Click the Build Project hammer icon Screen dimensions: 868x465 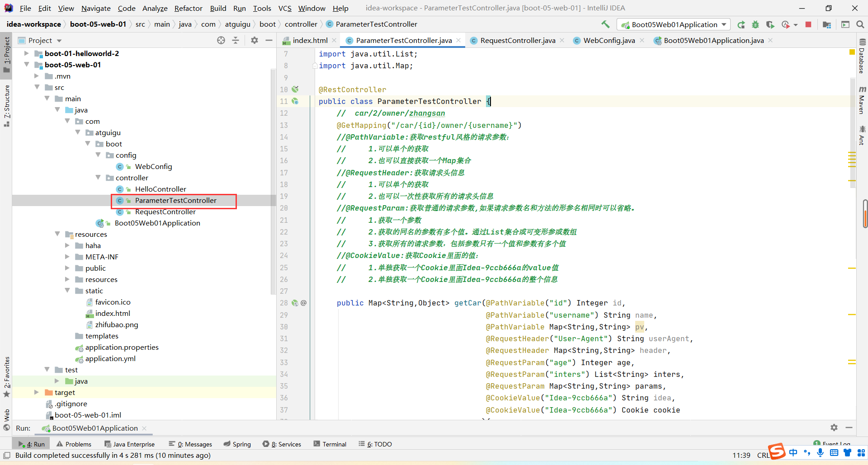click(605, 24)
